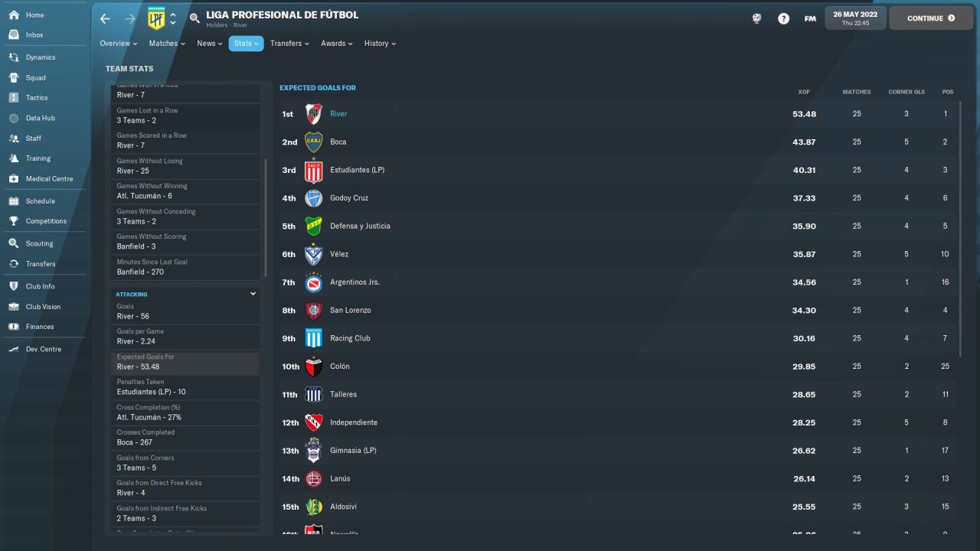Select the Penalties Taken stat row
Screen dimensions: 980x551
(185, 387)
